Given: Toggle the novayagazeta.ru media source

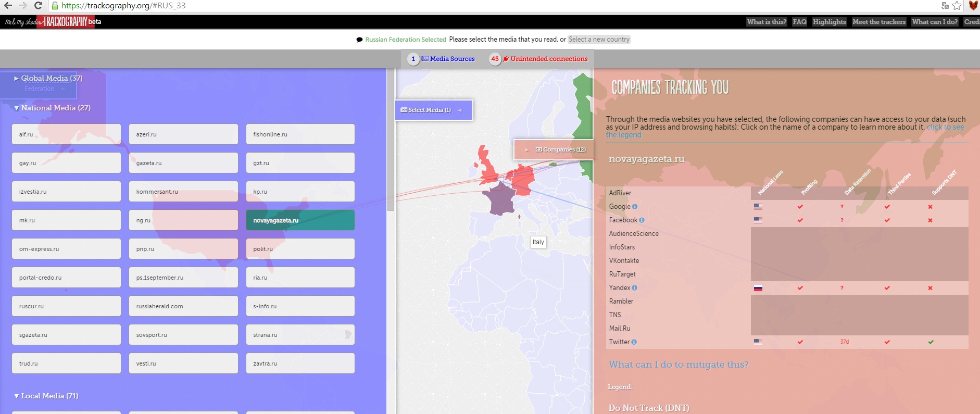Looking at the screenshot, I should pyautogui.click(x=300, y=220).
